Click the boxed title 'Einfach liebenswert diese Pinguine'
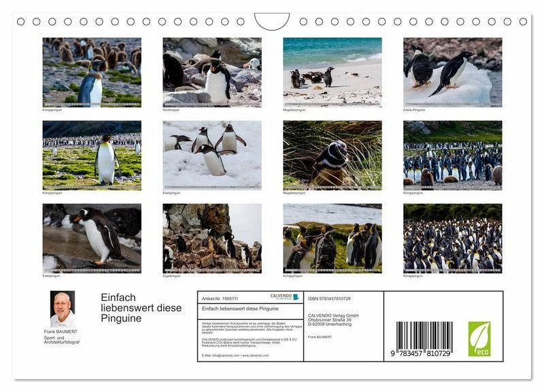Viewport: 544px width, 392px height. click(240, 308)
